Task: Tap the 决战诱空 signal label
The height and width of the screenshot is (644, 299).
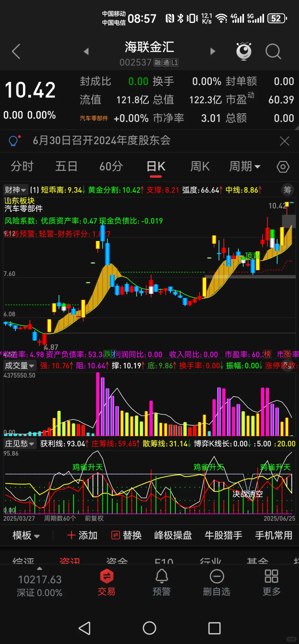Action: pyautogui.click(x=248, y=494)
